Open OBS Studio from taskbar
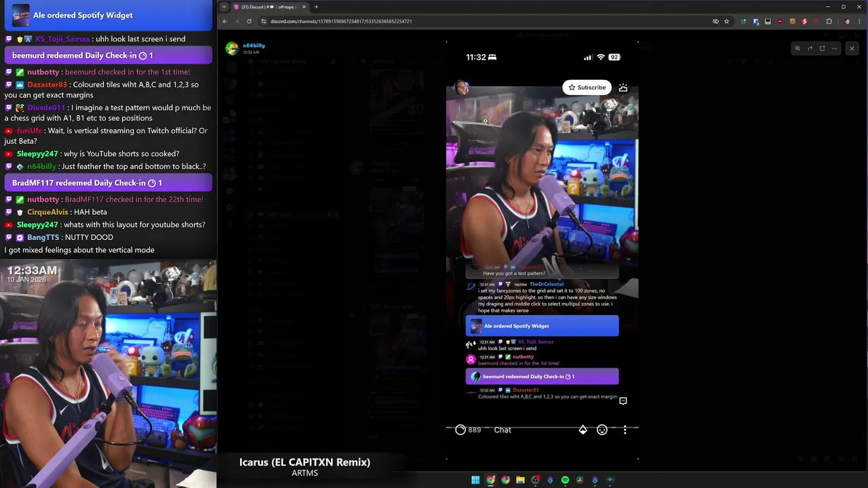Screen dimensions: 868x488 [535, 480]
